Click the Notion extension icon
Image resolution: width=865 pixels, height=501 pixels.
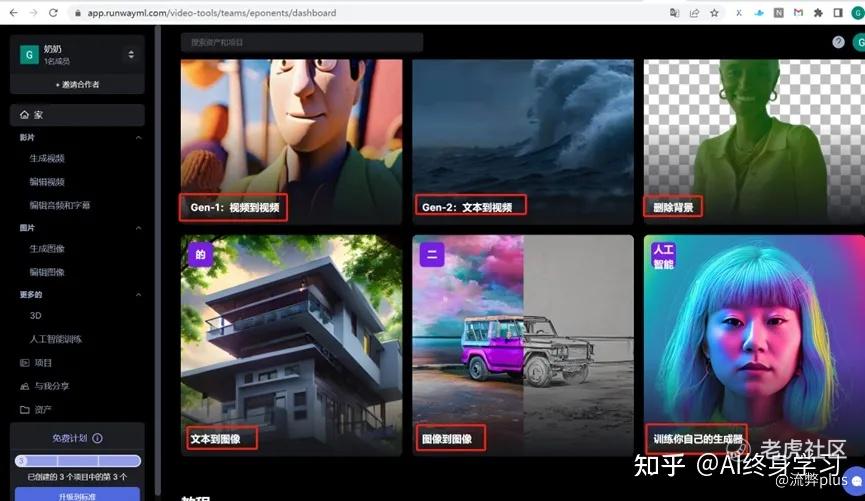778,13
